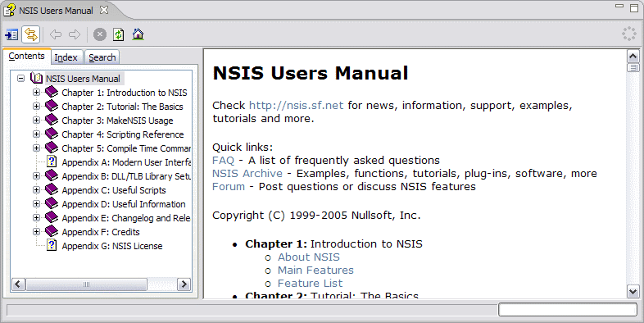Switch to the Index tab
Image resolution: width=644 pixels, height=323 pixels.
pyautogui.click(x=66, y=57)
